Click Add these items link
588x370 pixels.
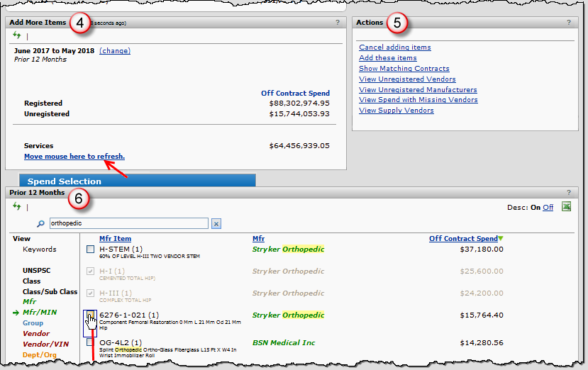tap(387, 58)
